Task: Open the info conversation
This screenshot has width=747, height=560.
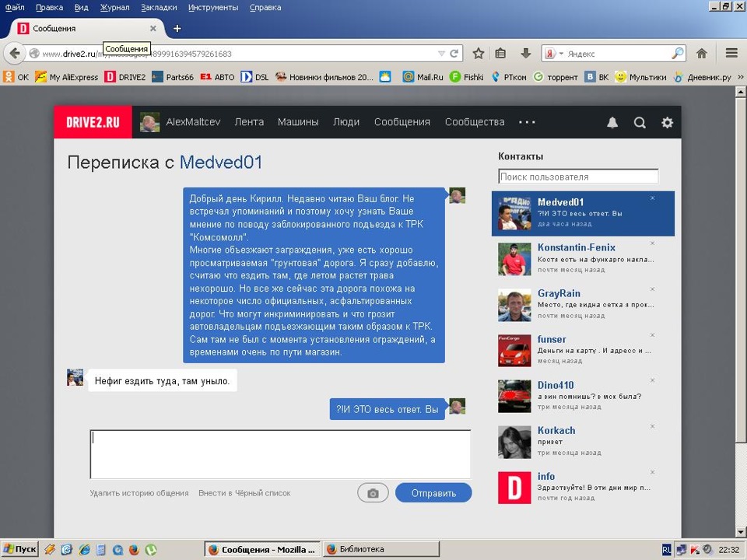Action: (583, 488)
